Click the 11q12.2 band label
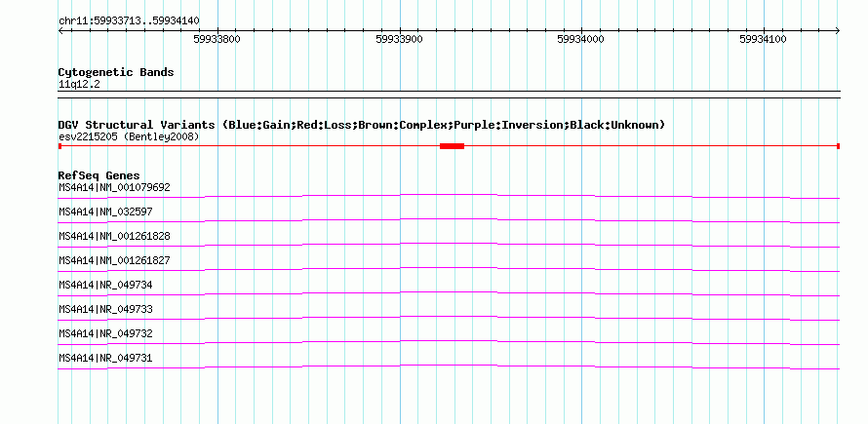868x424 pixels. click(x=79, y=85)
